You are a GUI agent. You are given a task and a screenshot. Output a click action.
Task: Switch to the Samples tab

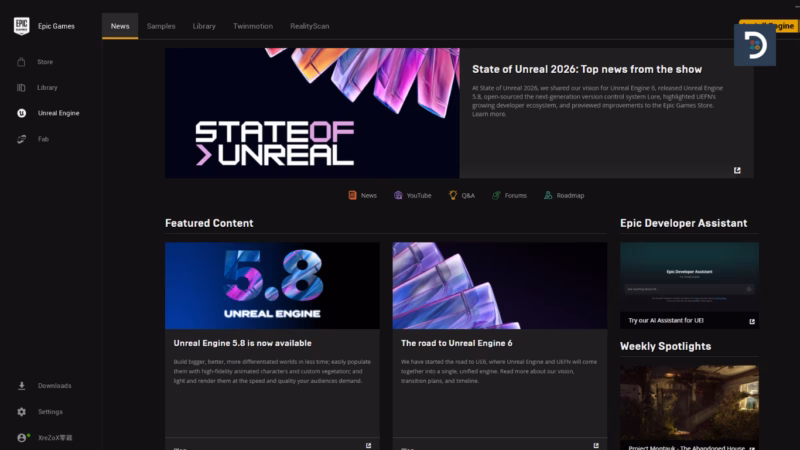click(x=161, y=26)
